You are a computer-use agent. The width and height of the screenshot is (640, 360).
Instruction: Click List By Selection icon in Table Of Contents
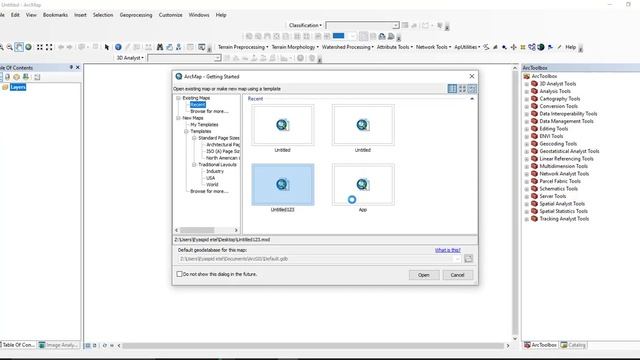coord(26,77)
